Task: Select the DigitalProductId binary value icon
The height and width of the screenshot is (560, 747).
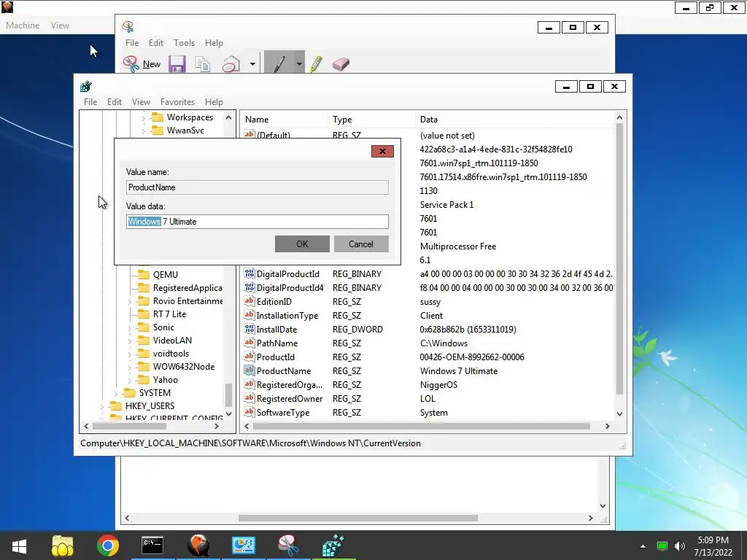Action: [249, 274]
